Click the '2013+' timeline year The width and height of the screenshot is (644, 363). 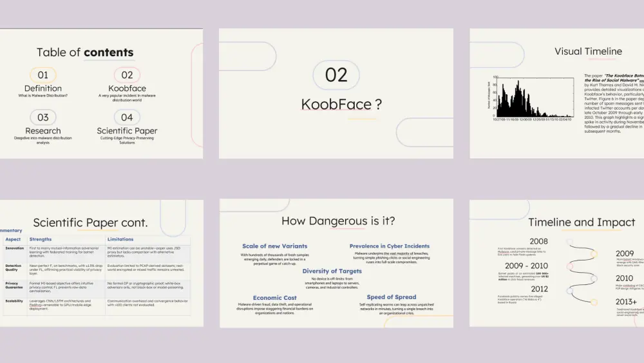tap(627, 302)
